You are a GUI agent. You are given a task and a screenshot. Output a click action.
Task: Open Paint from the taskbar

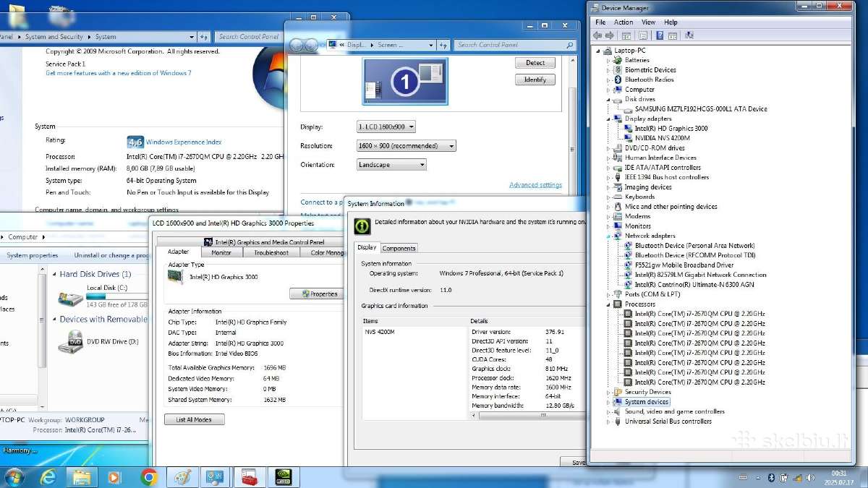coord(181,477)
